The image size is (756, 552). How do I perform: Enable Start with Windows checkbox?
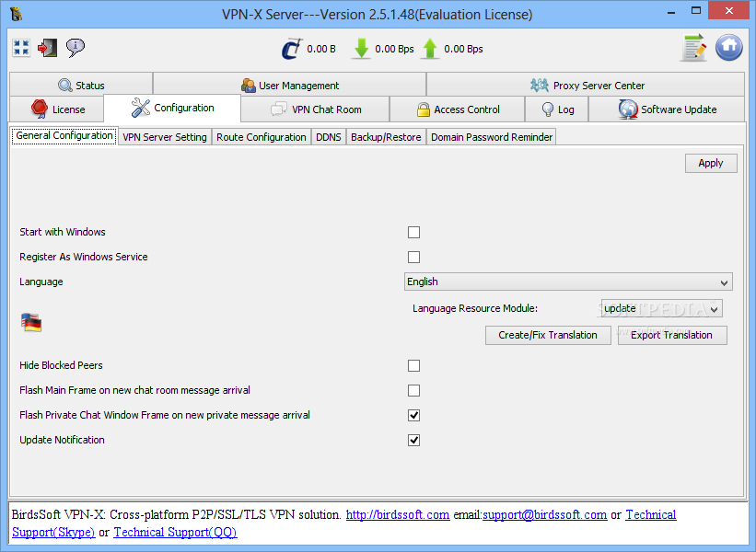413,232
